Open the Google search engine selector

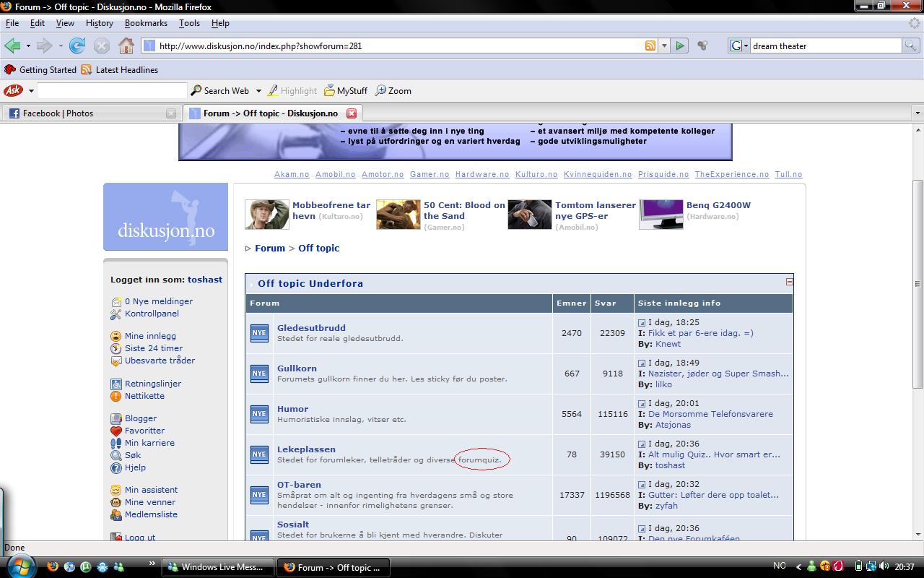pos(739,46)
